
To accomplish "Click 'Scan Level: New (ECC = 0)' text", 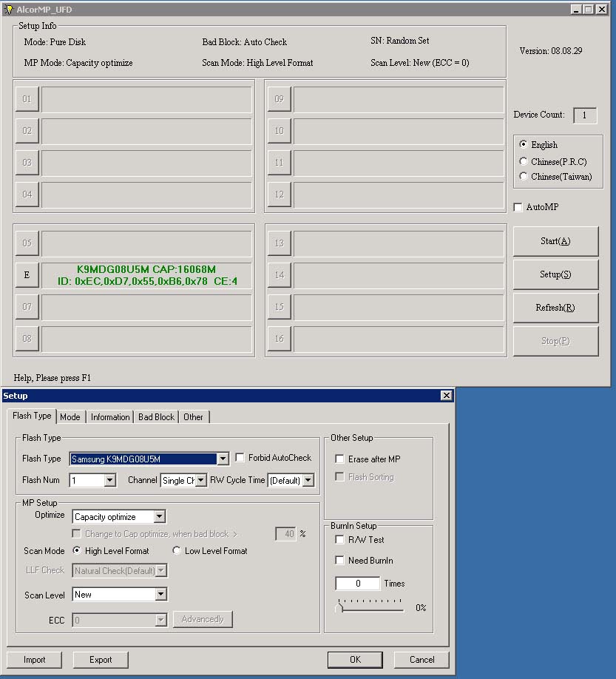I will pos(419,63).
